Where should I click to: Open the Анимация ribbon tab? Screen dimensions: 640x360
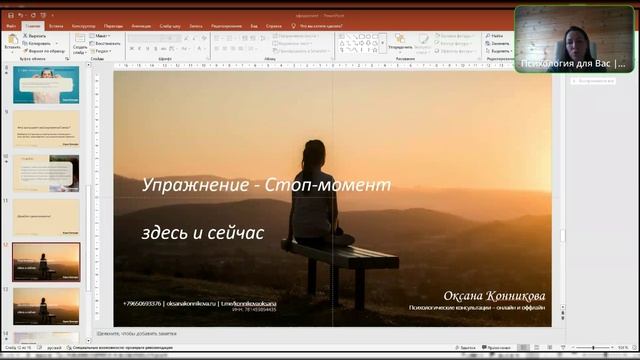tap(141, 26)
